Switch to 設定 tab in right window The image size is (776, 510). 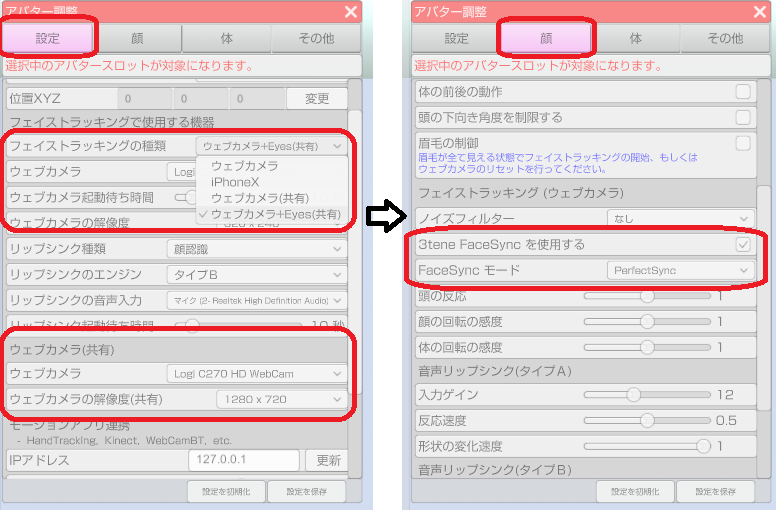tap(456, 38)
